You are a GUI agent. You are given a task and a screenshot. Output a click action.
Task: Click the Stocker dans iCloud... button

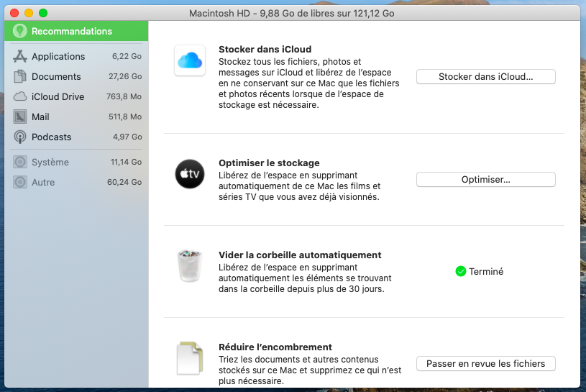point(486,77)
